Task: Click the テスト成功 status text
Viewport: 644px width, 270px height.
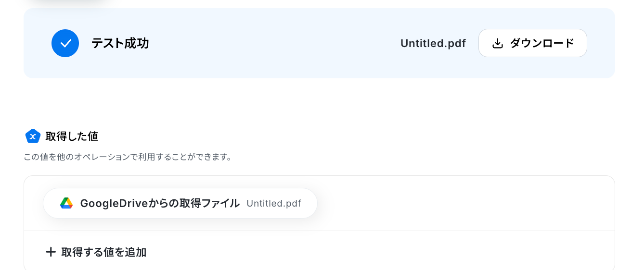Action: point(120,43)
